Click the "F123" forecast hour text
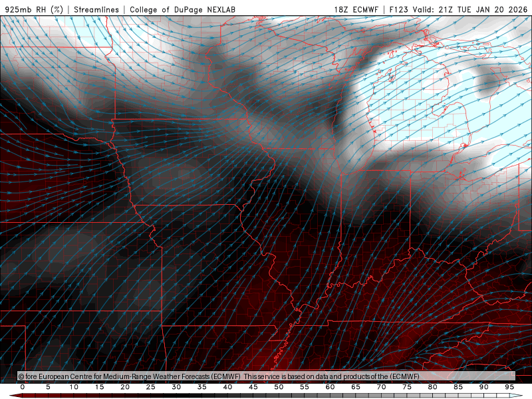Image resolution: width=532 pixels, height=399 pixels. pos(398,9)
